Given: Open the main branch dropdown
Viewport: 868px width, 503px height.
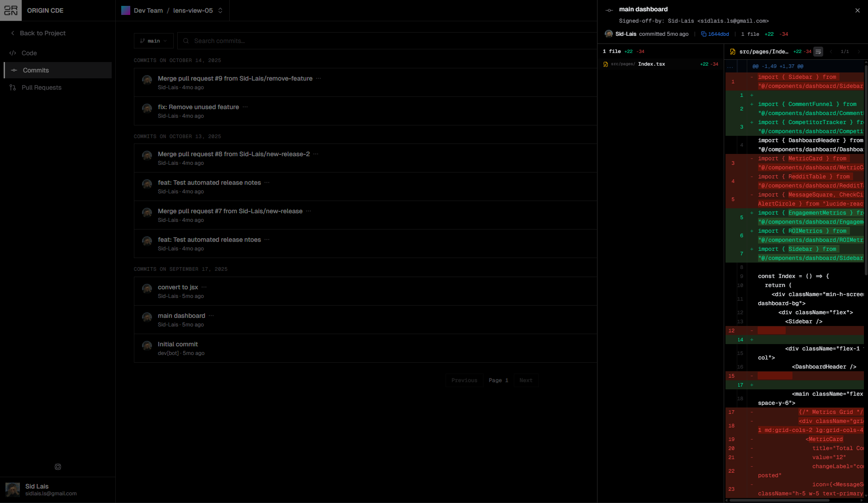Looking at the screenshot, I should (154, 41).
